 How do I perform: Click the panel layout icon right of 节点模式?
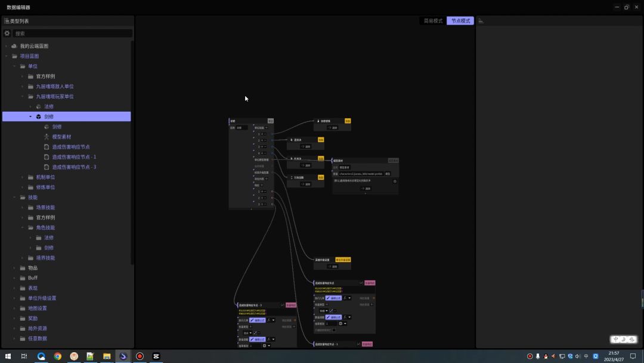click(481, 21)
